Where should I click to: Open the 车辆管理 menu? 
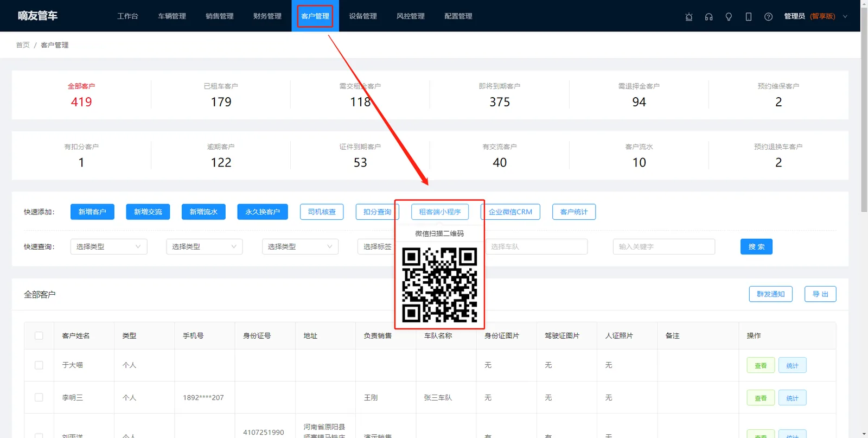click(x=172, y=16)
